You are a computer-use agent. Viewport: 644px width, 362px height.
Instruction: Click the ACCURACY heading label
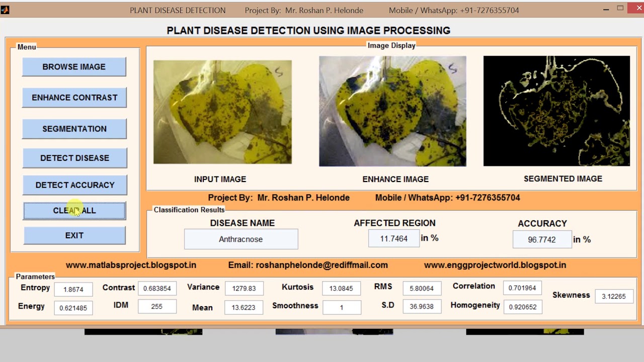point(542,223)
